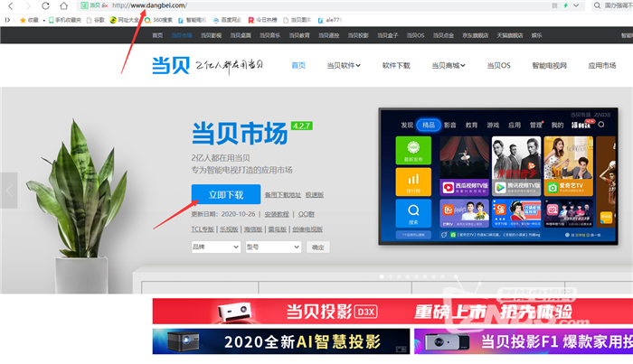This screenshot has width=633, height=364.
Task: Open 当贝教育 in the black top bar
Action: [x=299, y=35]
